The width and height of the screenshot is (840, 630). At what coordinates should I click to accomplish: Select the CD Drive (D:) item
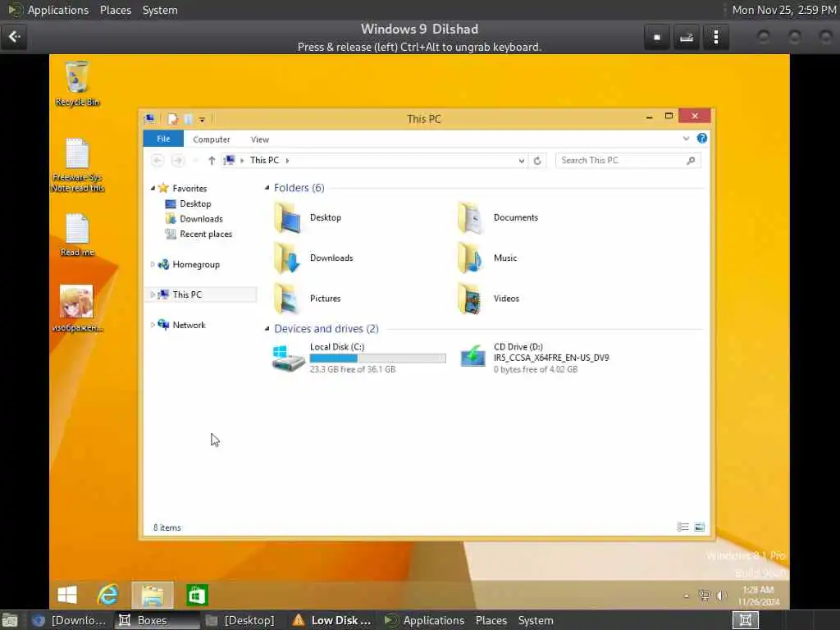click(535, 358)
